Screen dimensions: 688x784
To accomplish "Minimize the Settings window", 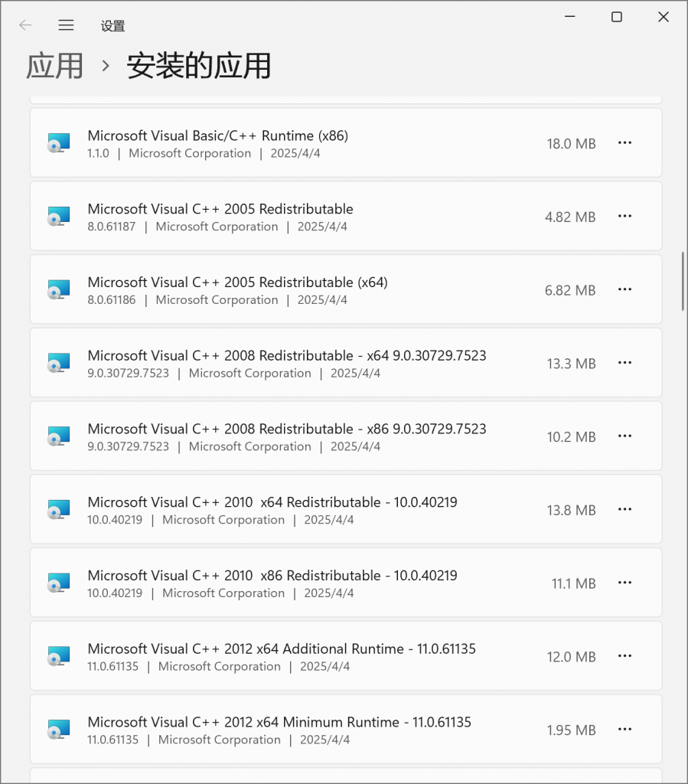I will (570, 17).
